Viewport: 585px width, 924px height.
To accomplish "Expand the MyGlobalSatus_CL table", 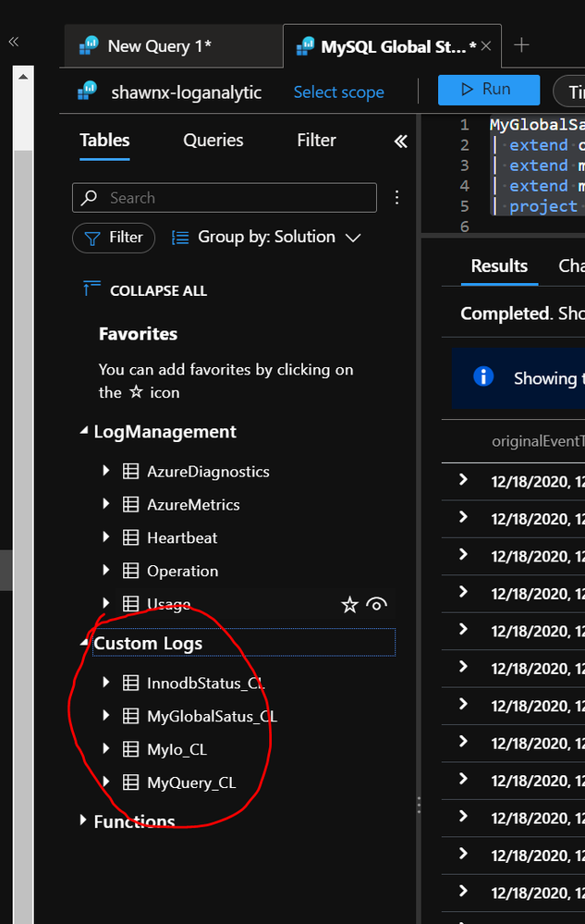I will tap(106, 715).
